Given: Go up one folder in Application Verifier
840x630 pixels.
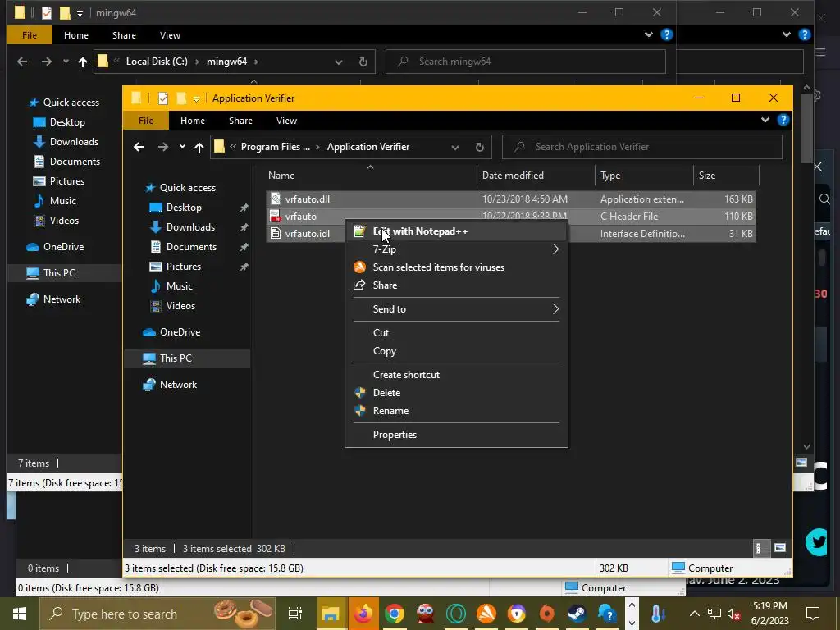Looking at the screenshot, I should point(199,147).
